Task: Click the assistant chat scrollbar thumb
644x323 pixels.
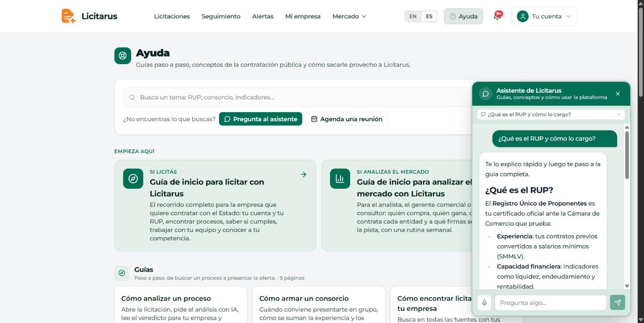Action: coord(627,155)
